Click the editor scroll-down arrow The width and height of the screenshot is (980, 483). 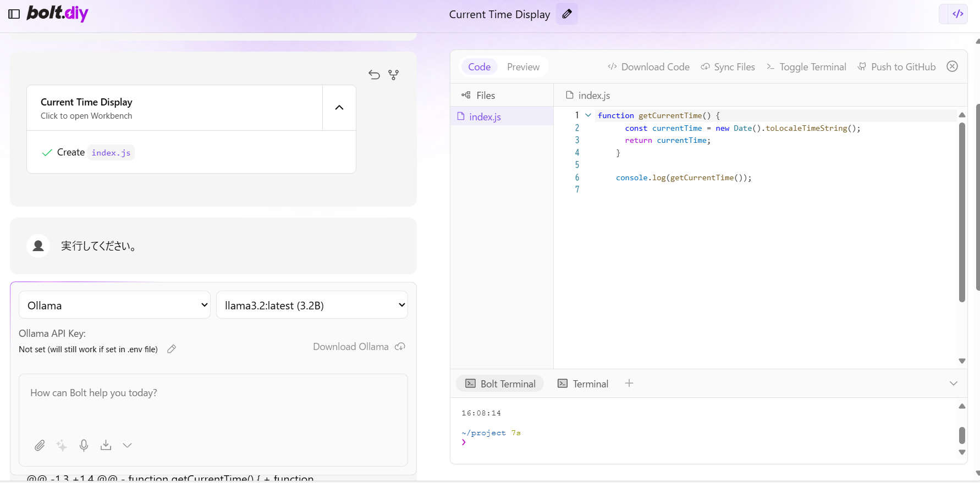click(962, 361)
